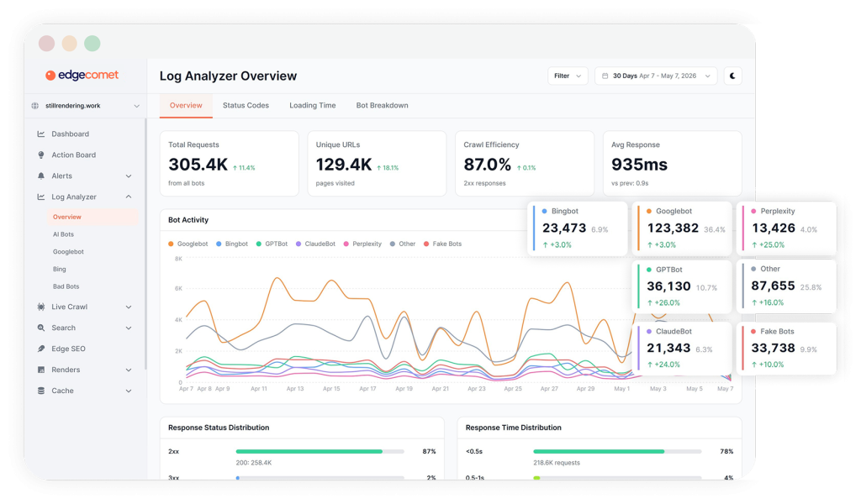Screen dimensions: 861x504
Task: Open the Filter dropdown
Action: point(568,76)
